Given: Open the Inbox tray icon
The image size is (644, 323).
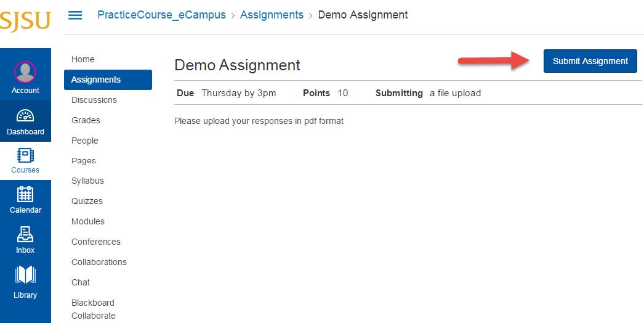Looking at the screenshot, I should coord(25,235).
